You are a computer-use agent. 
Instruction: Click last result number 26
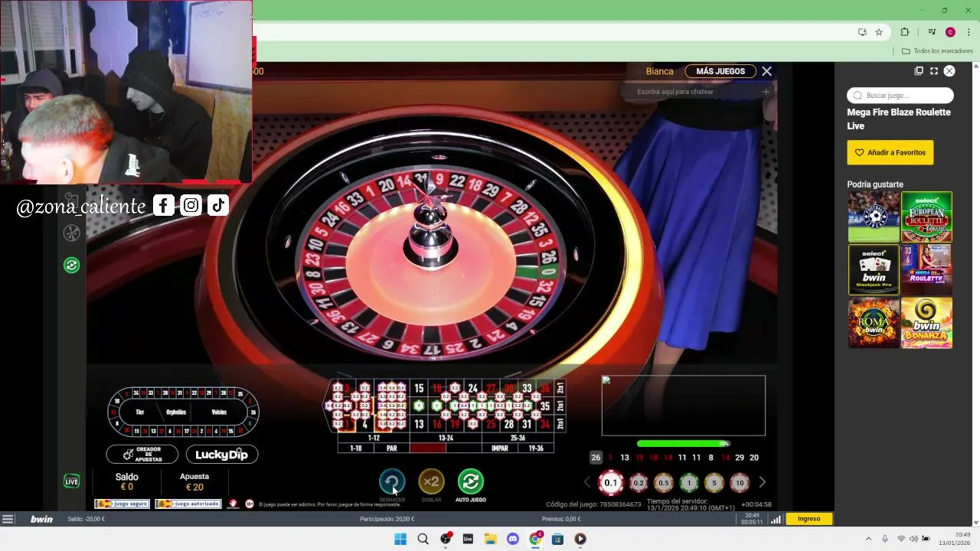pyautogui.click(x=596, y=458)
